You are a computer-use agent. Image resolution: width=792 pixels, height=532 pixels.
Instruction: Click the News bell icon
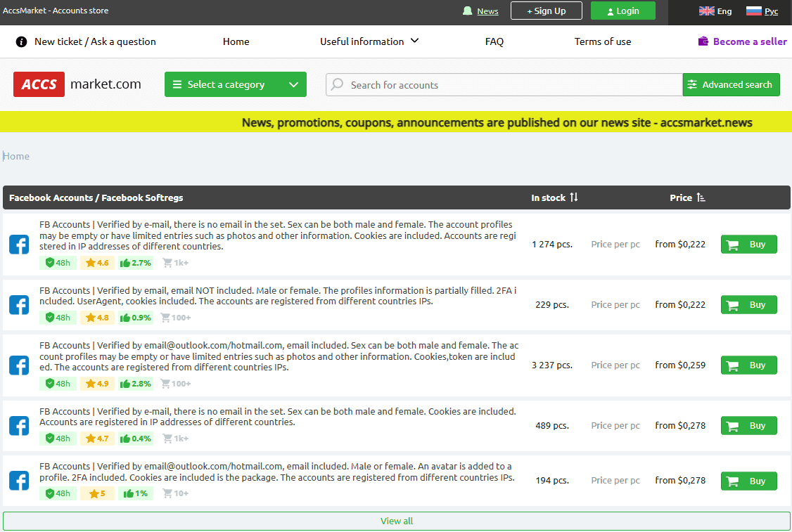(468, 11)
